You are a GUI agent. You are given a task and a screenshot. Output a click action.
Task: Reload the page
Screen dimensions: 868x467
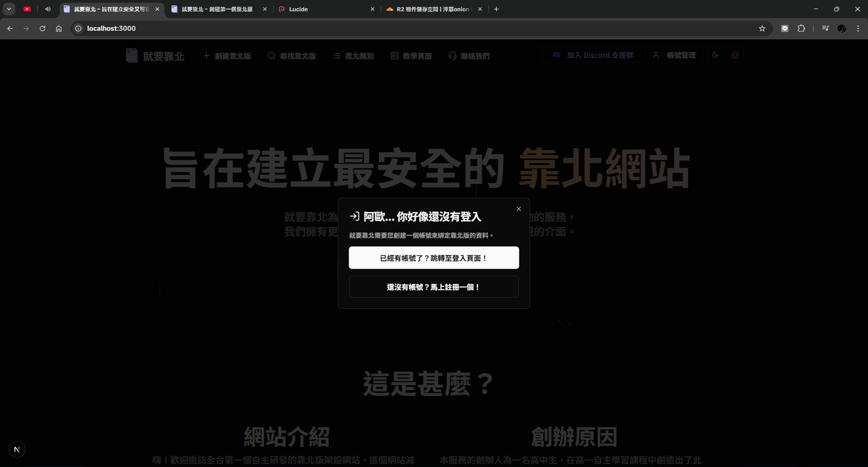42,28
